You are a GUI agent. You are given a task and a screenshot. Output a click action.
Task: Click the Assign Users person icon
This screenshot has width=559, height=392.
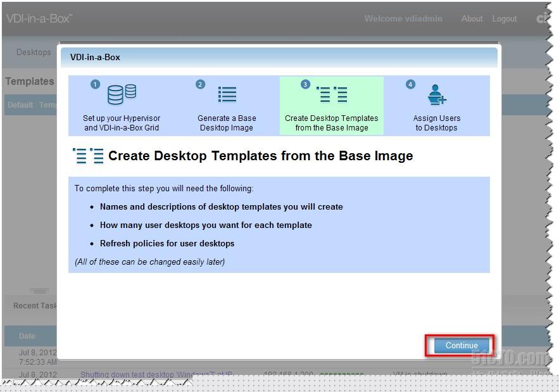click(437, 95)
